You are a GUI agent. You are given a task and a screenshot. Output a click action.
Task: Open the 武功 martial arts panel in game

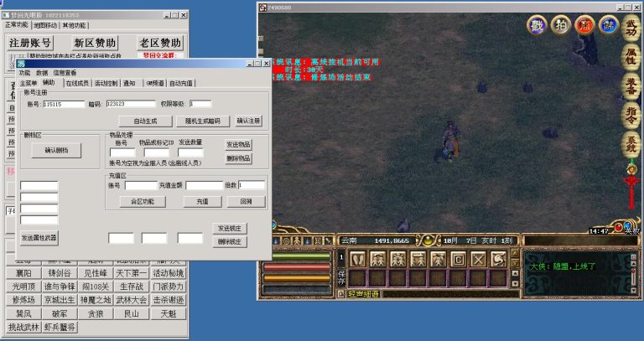[631, 28]
